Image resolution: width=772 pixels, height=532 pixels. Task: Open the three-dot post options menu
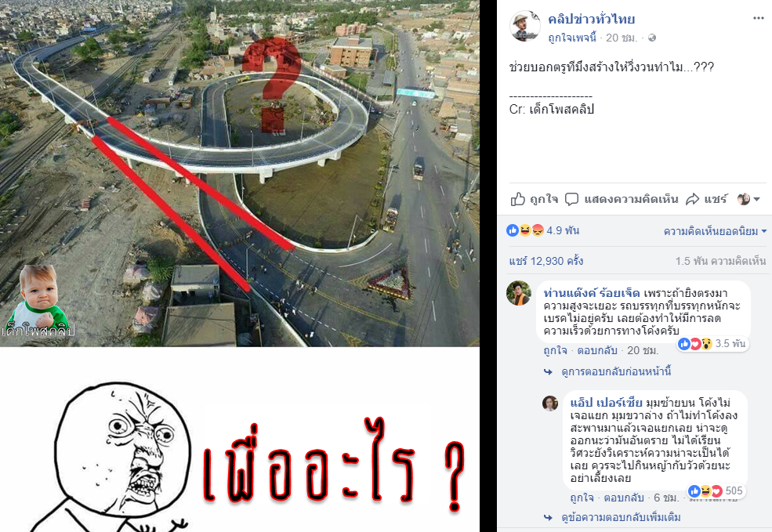click(x=758, y=18)
